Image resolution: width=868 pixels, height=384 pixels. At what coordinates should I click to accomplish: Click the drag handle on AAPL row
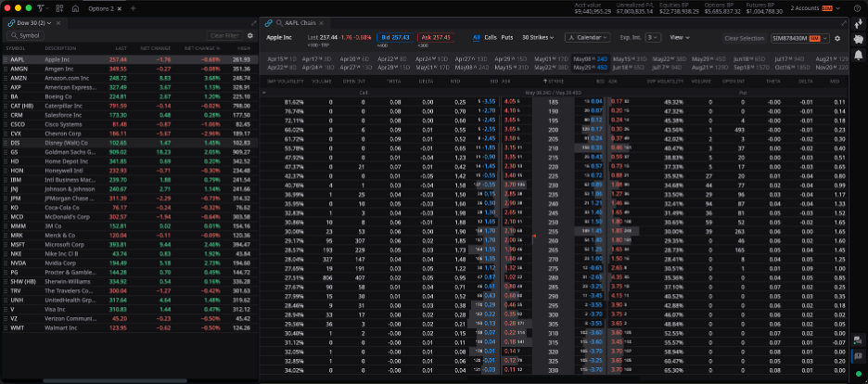click(6, 59)
